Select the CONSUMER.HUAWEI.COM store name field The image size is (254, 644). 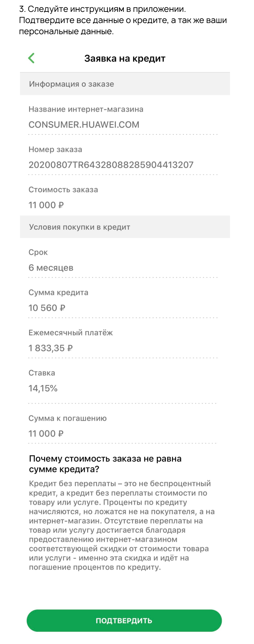click(84, 125)
